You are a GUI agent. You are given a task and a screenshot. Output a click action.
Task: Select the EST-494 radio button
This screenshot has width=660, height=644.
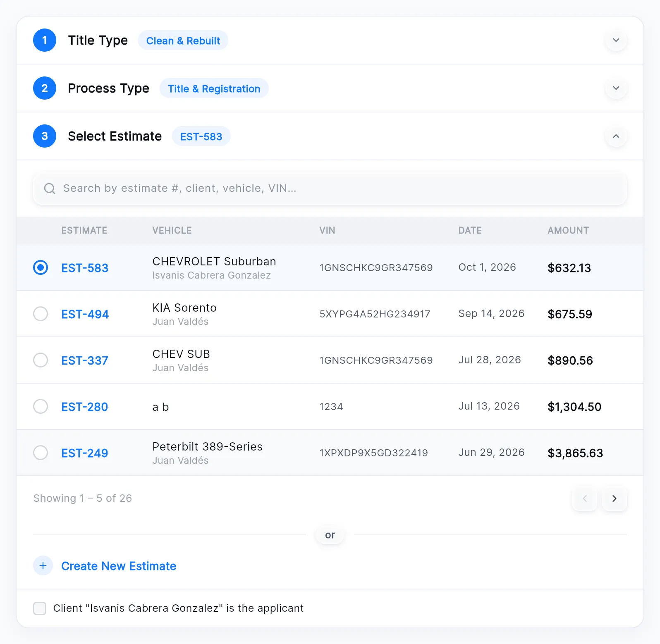click(41, 314)
